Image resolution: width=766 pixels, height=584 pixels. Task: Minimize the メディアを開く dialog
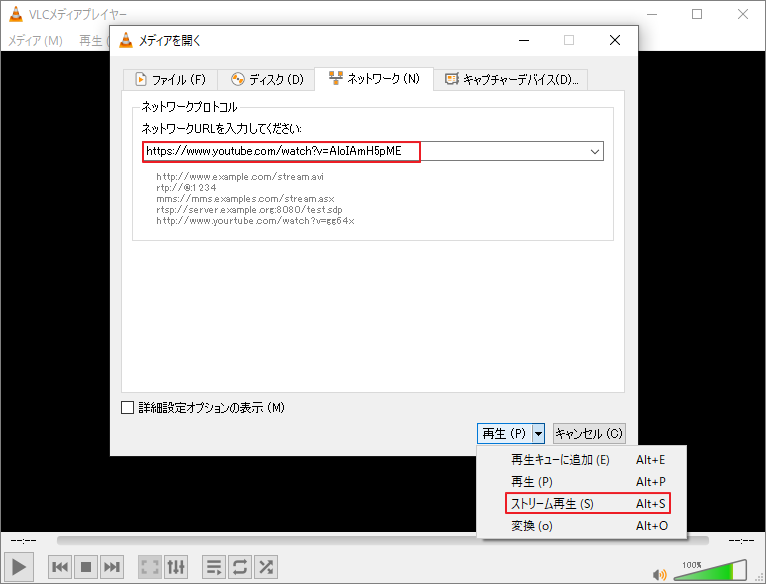tap(524, 40)
